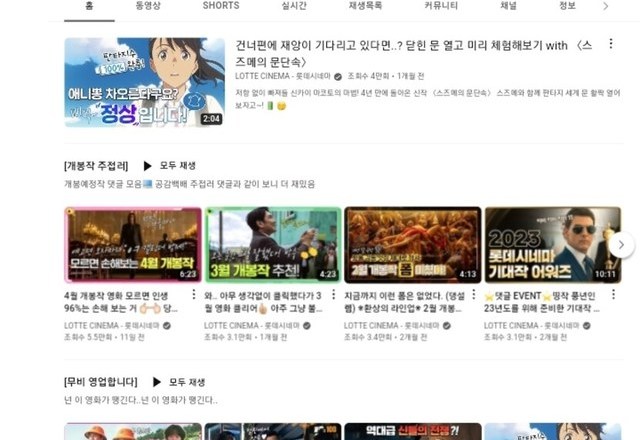Screen dimensions: 640x440
Task: Click verified badge under the 4월 개봉작 video
Action: 166,326
